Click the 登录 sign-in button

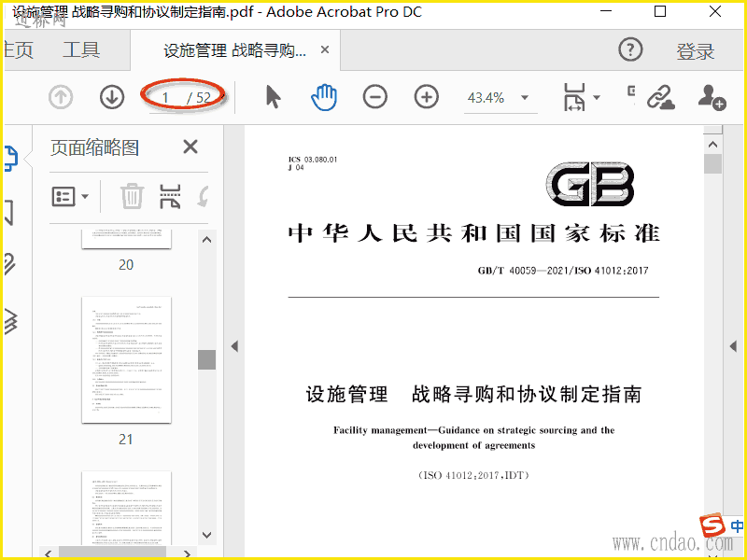pos(696,51)
